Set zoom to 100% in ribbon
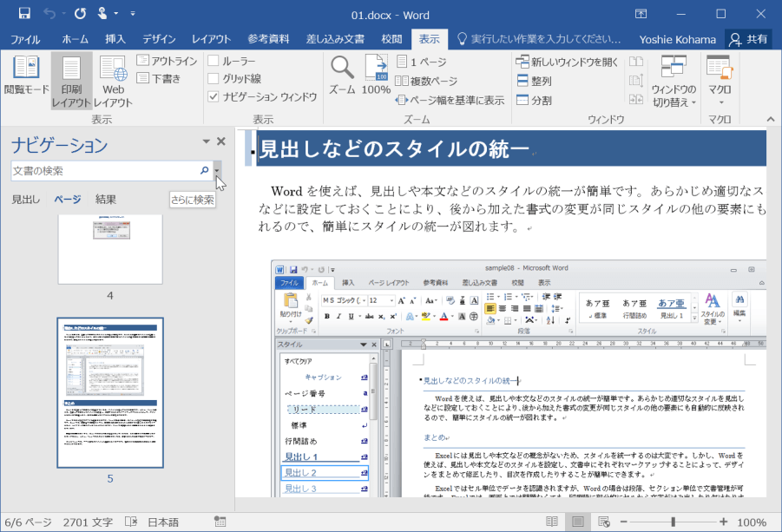The height and width of the screenshot is (532, 782). (x=376, y=76)
